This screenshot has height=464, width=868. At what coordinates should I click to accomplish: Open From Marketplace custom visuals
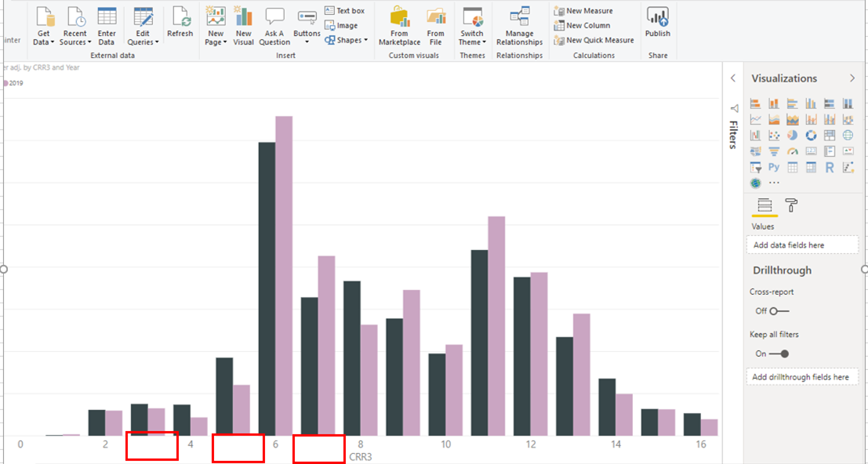(400, 25)
